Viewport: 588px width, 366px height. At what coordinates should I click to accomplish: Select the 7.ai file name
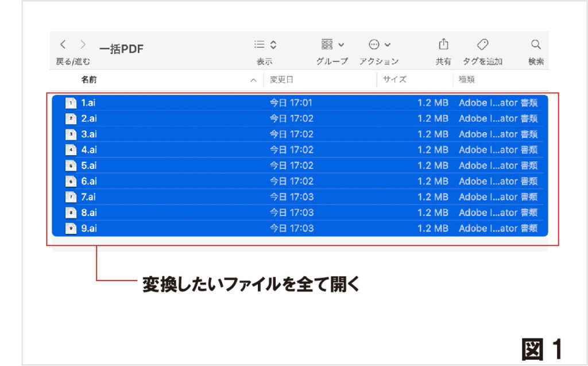[x=89, y=197]
